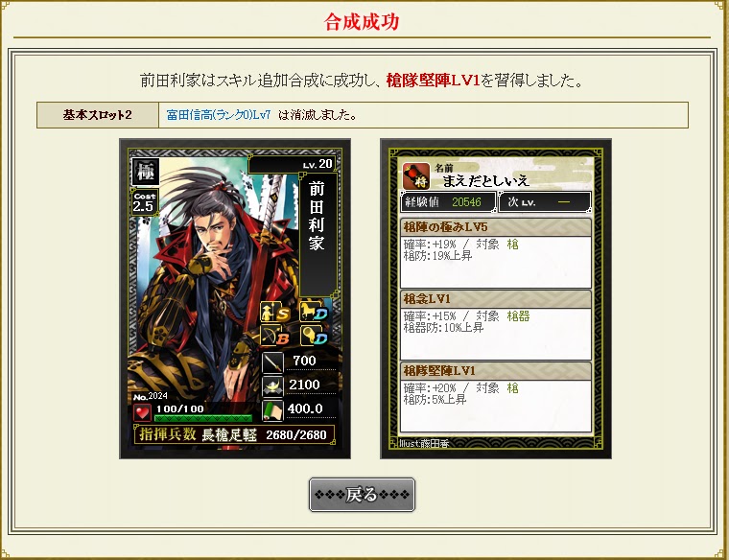Click the 極 rarity badge on card

[146, 172]
